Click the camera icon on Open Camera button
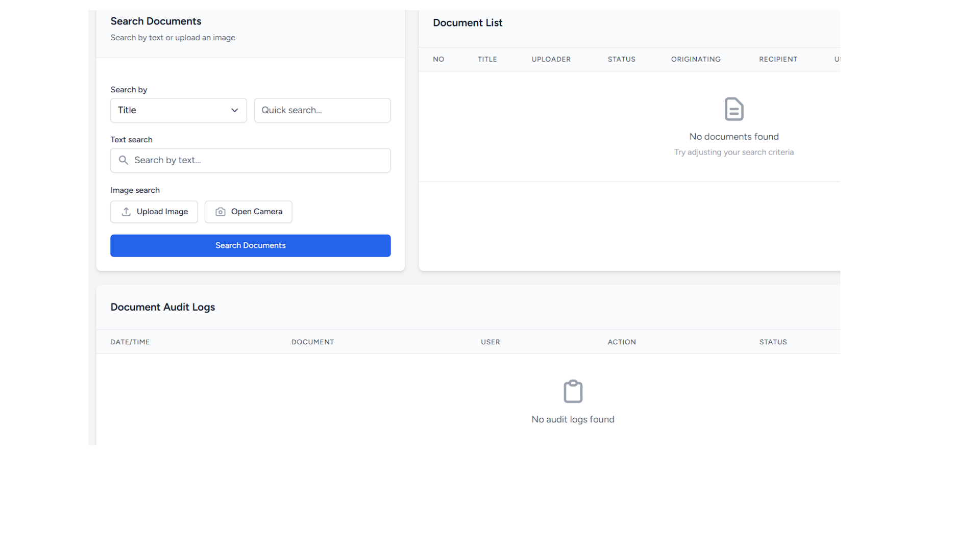The width and height of the screenshot is (980, 551). point(220,211)
